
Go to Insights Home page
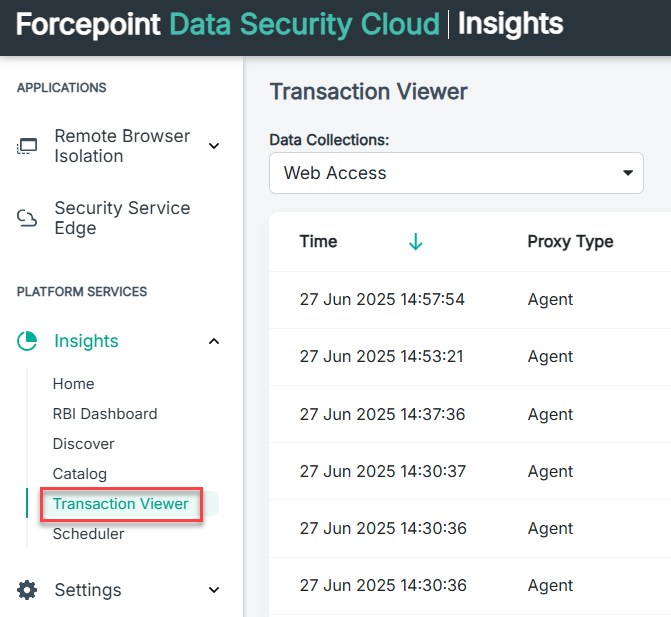pyautogui.click(x=73, y=384)
